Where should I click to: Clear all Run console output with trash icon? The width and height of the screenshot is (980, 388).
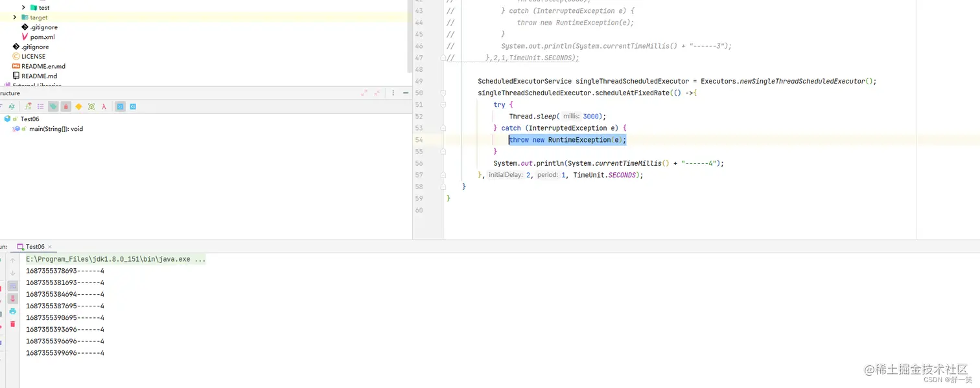coord(12,324)
